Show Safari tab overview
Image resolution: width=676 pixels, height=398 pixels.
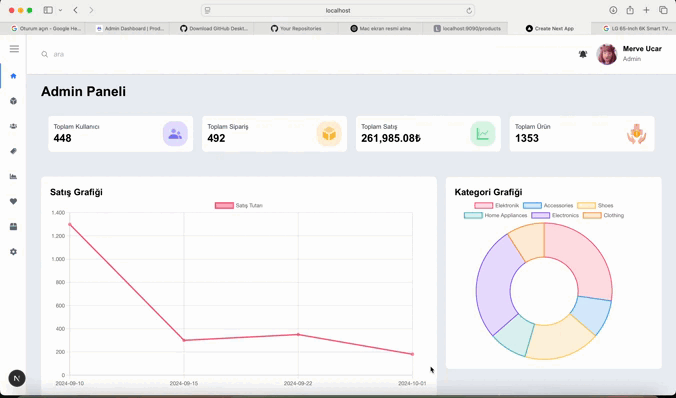click(663, 10)
